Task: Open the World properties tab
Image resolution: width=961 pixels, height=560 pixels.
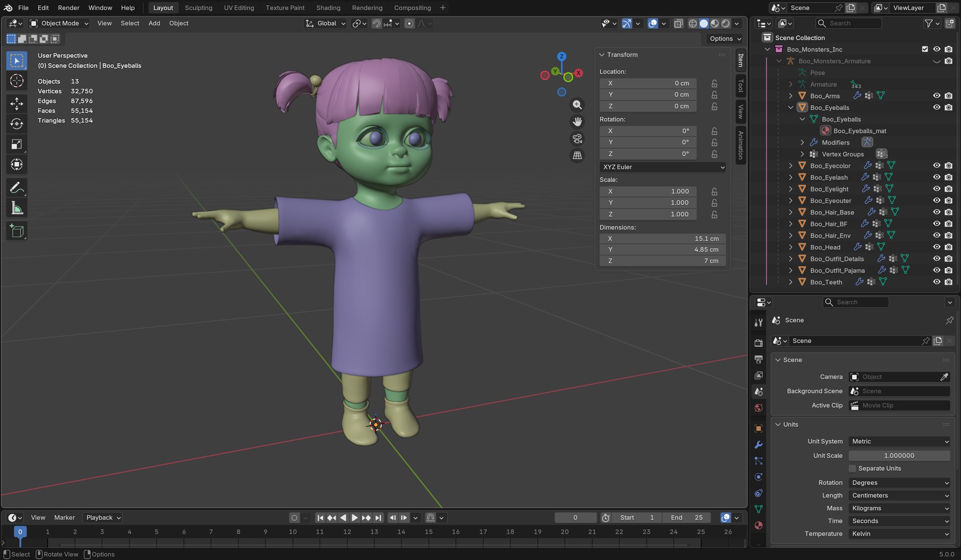Action: [x=759, y=408]
